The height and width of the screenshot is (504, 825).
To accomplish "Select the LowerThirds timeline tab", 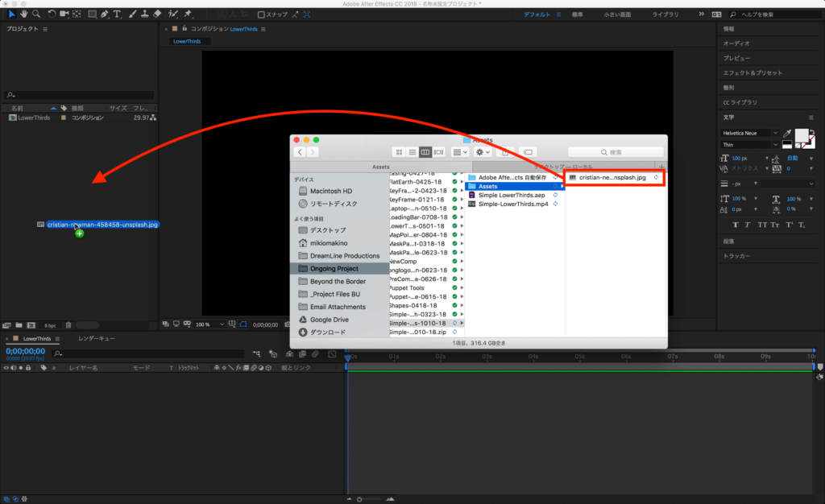I will pos(37,338).
